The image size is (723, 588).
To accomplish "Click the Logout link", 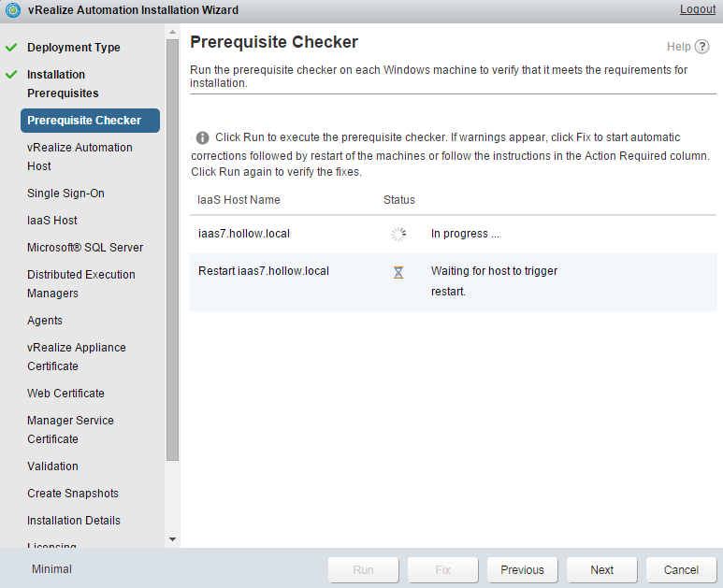I will point(698,9).
